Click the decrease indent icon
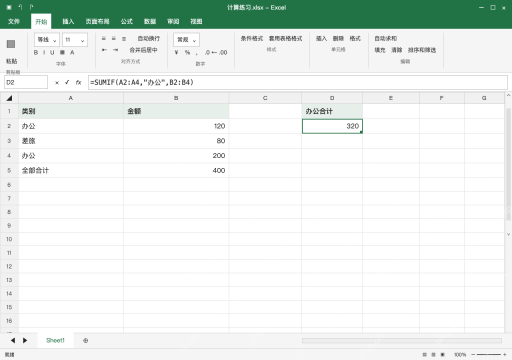512x360 pixels. click(104, 50)
